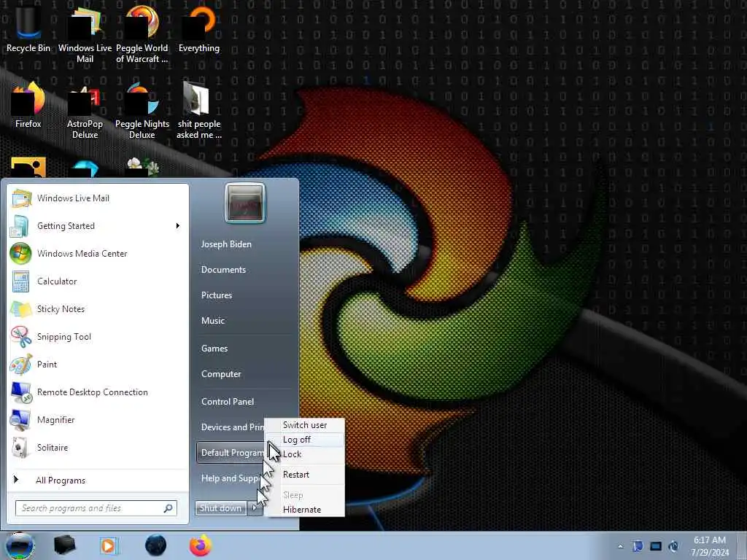Open Documents library

point(223,270)
